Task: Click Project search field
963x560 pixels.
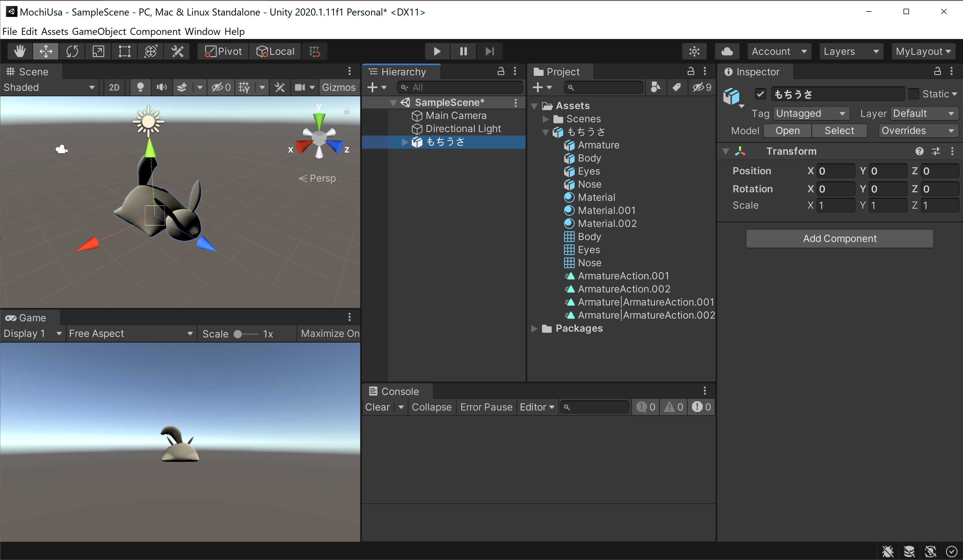Action: click(x=604, y=88)
